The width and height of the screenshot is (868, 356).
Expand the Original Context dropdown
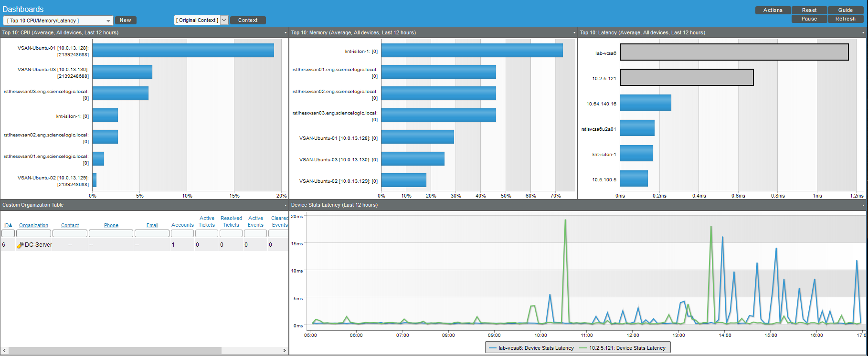tap(224, 20)
